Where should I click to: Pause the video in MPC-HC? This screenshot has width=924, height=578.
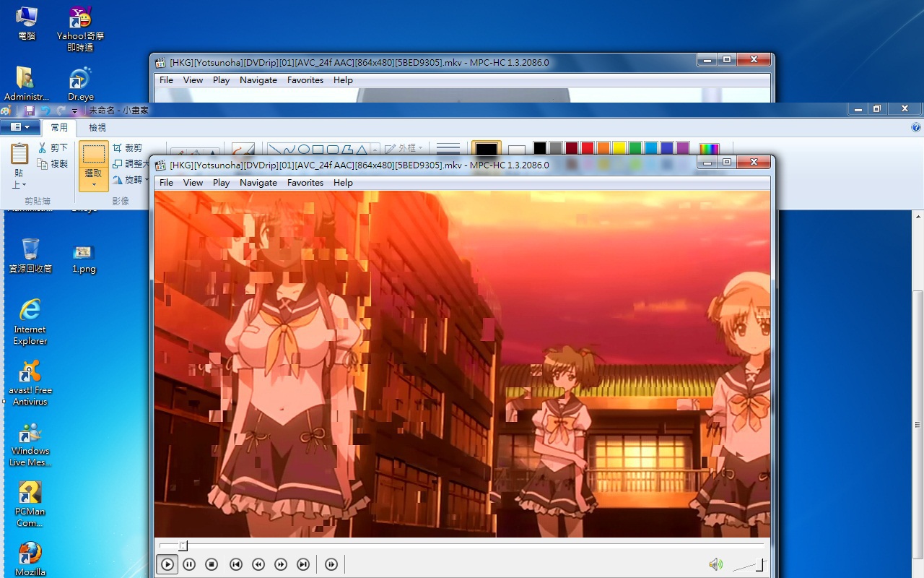click(189, 564)
